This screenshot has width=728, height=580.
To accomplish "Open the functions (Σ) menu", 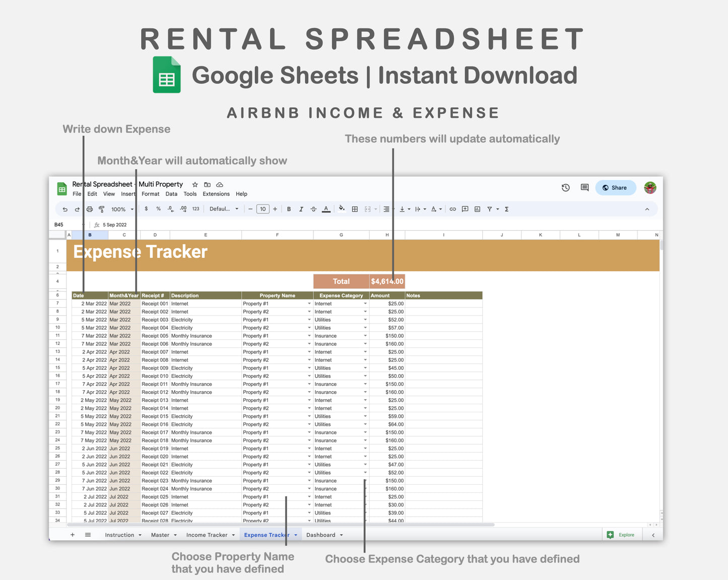I will [506, 209].
